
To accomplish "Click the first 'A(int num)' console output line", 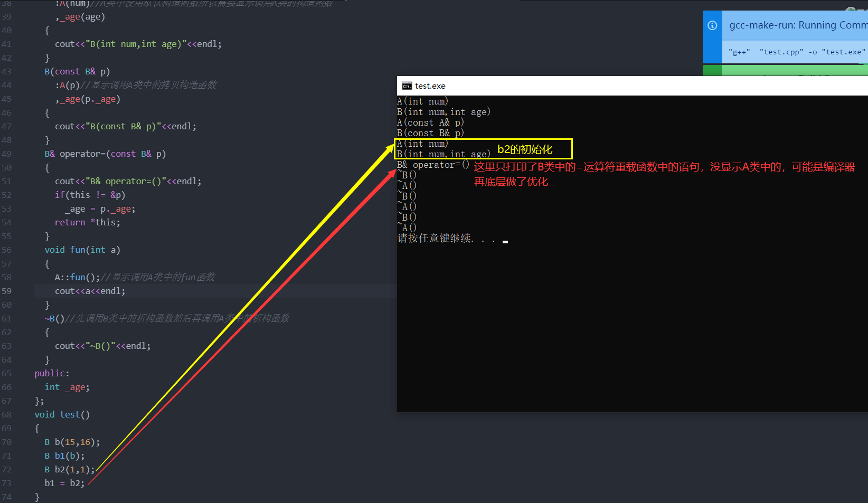I will coord(423,101).
